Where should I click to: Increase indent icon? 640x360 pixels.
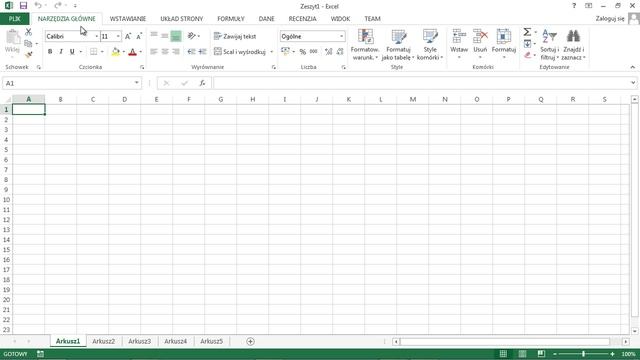(x=202, y=52)
